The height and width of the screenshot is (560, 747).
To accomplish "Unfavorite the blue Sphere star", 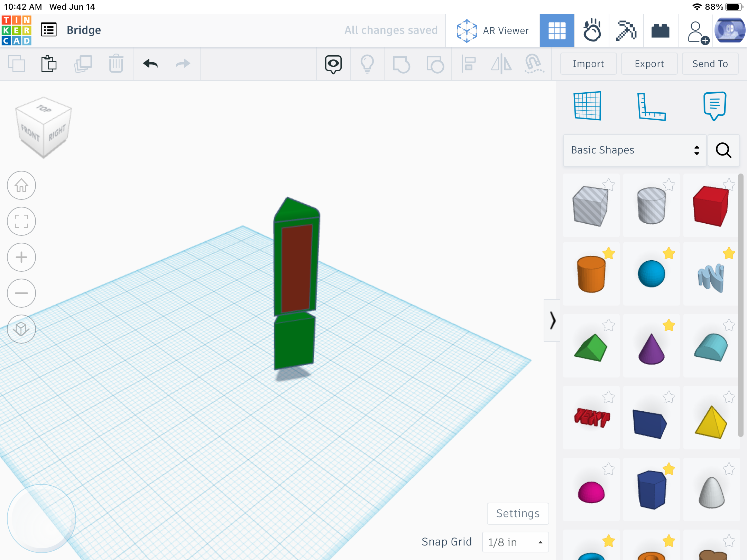I will 668,253.
